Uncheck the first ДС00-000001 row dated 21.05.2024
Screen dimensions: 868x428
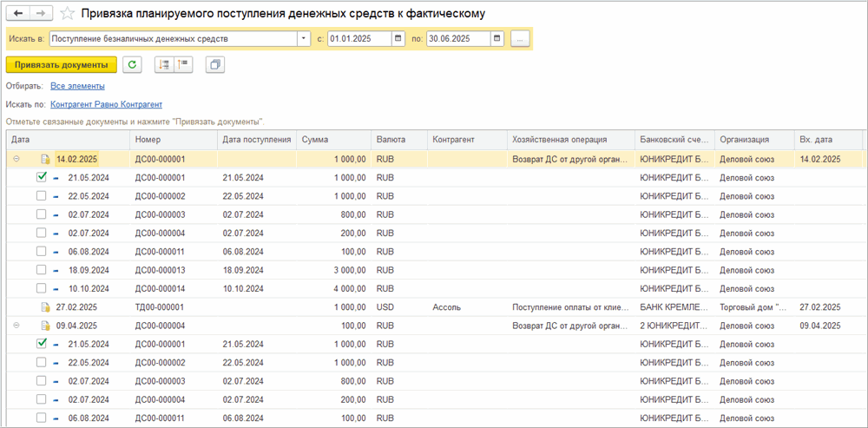coord(42,177)
